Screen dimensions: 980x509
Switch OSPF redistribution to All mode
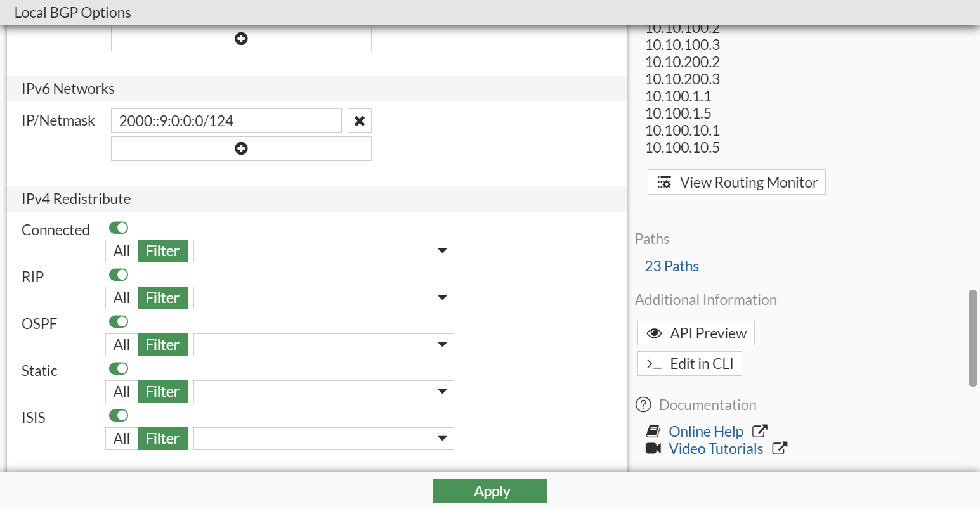pyautogui.click(x=121, y=344)
